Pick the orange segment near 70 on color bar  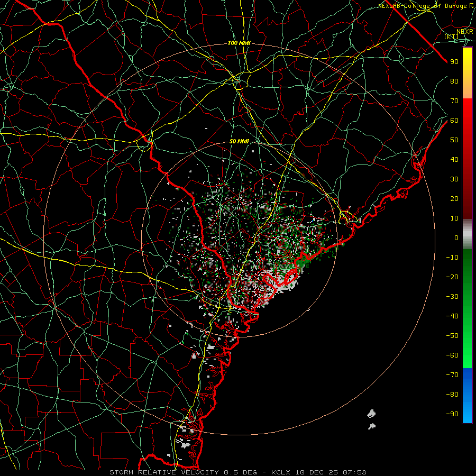point(467,90)
